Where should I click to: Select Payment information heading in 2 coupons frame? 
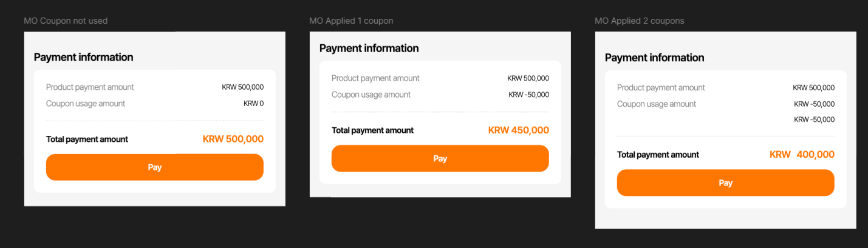pos(654,58)
